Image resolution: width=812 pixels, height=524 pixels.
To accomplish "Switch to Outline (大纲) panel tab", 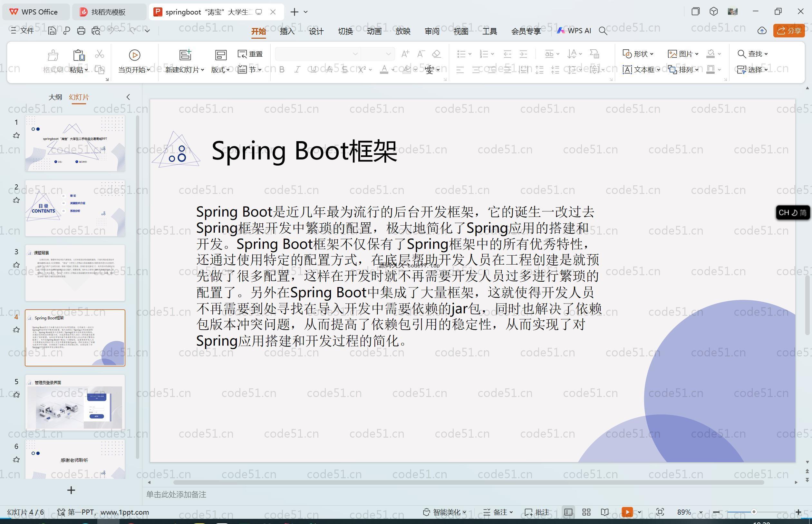I will (x=55, y=97).
